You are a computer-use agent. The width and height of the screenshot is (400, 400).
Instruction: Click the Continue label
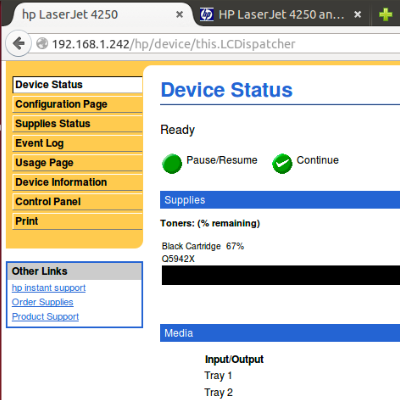click(x=317, y=160)
